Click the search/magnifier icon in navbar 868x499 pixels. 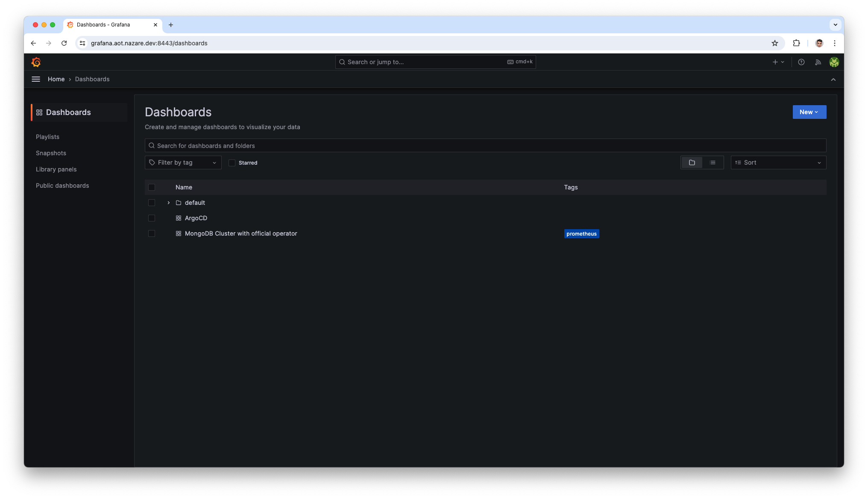343,62
